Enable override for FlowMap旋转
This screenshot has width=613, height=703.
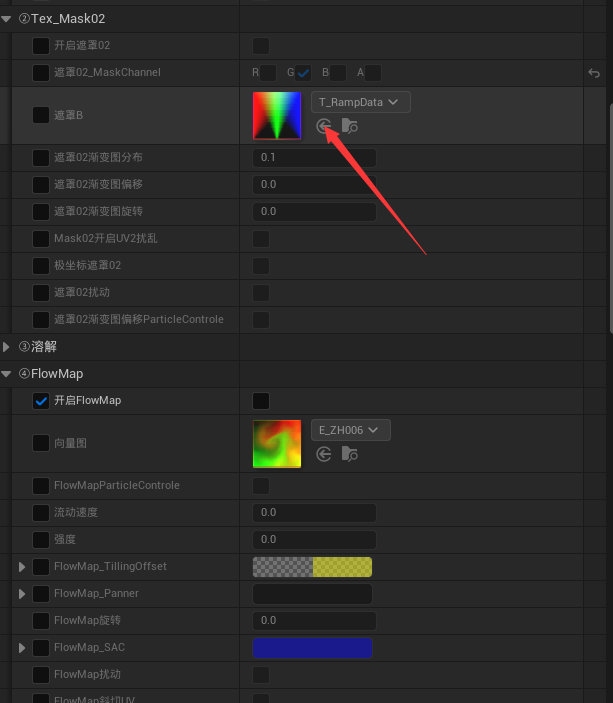pyautogui.click(x=41, y=621)
